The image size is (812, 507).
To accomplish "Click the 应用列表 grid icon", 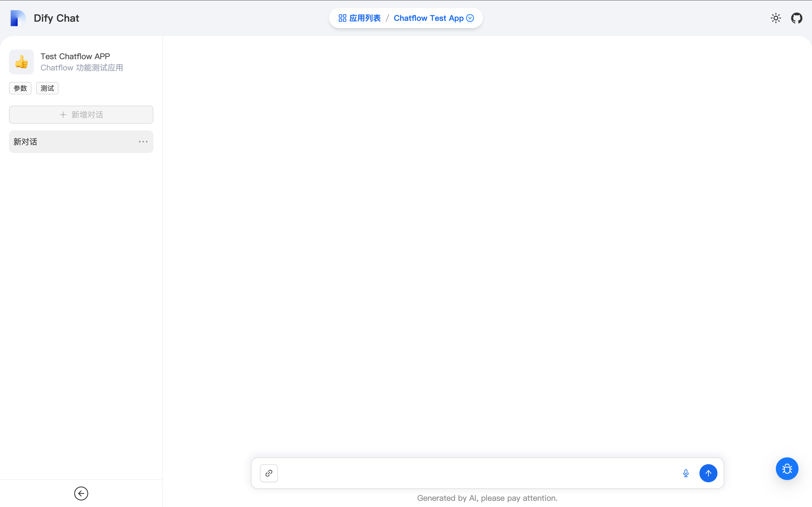I will click(342, 18).
